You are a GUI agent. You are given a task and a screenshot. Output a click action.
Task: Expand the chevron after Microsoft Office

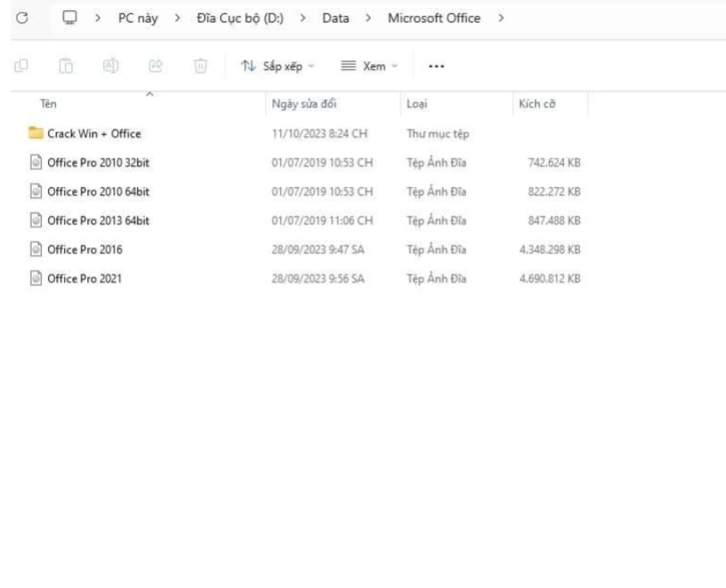[501, 18]
